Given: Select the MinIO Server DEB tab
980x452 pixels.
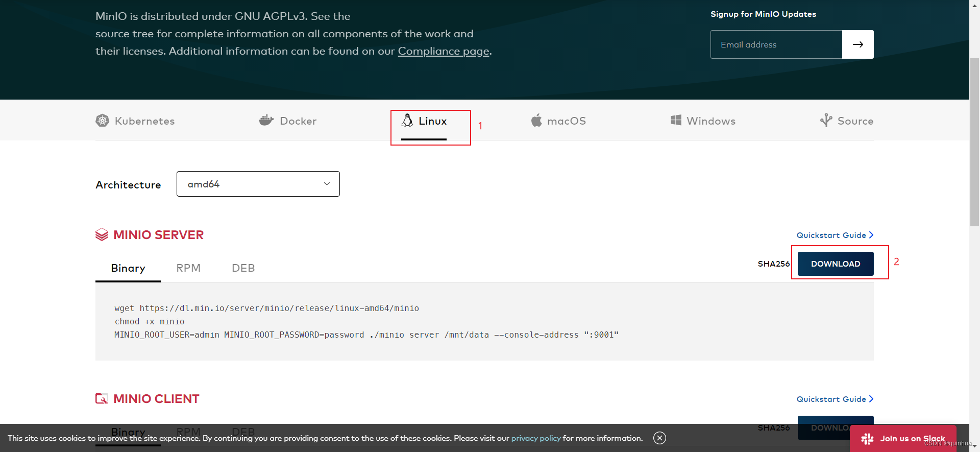Looking at the screenshot, I should tap(243, 268).
